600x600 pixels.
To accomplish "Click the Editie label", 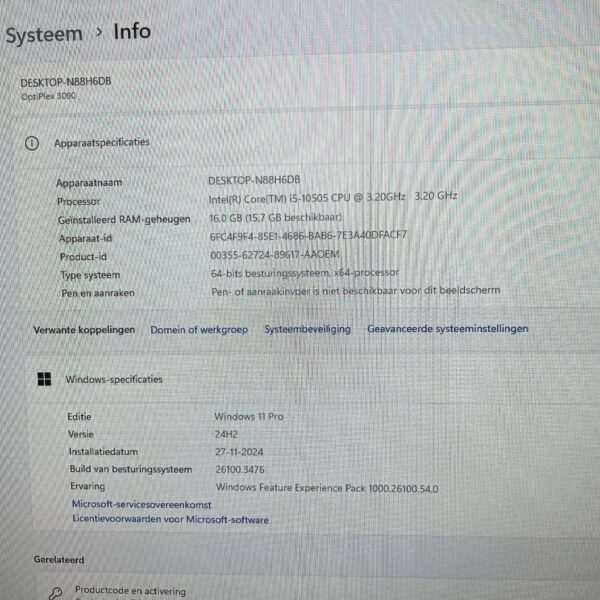I will pos(79,417).
